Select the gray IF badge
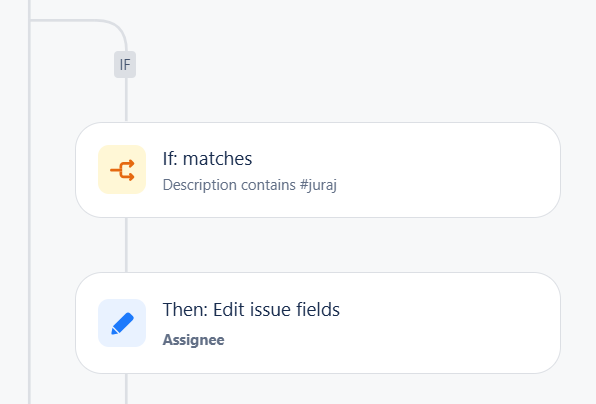The width and height of the screenshot is (596, 404). pos(125,65)
